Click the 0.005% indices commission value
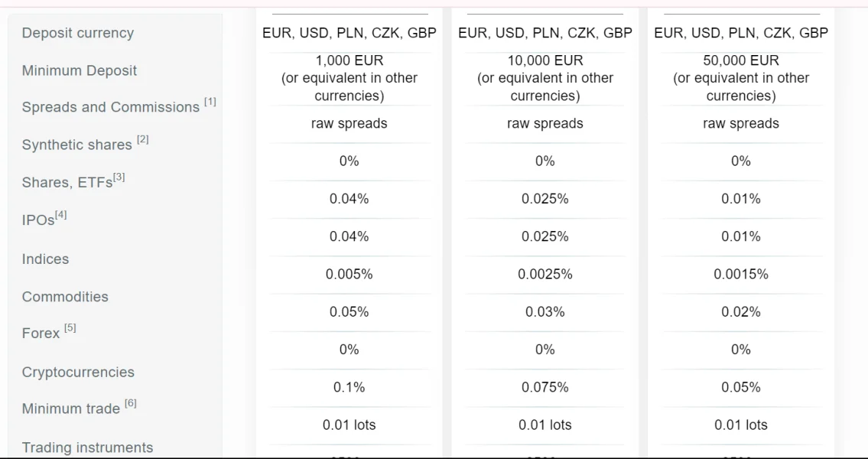 349,274
